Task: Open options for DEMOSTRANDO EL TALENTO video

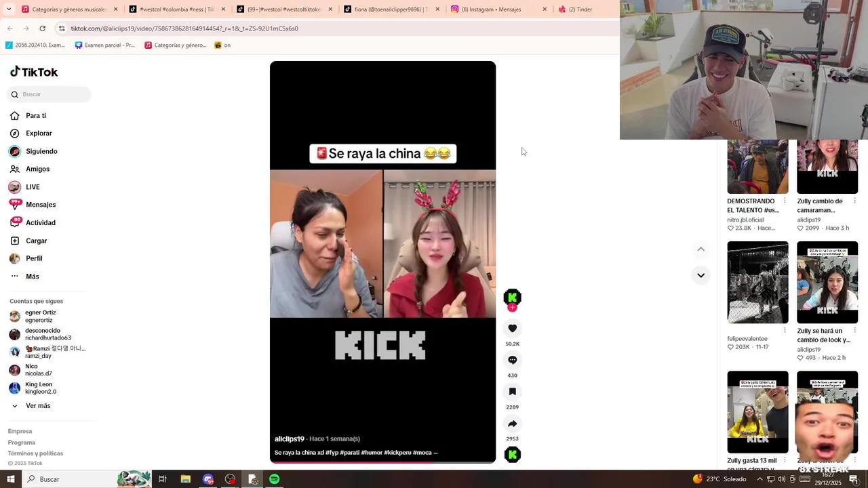Action: 785,201
